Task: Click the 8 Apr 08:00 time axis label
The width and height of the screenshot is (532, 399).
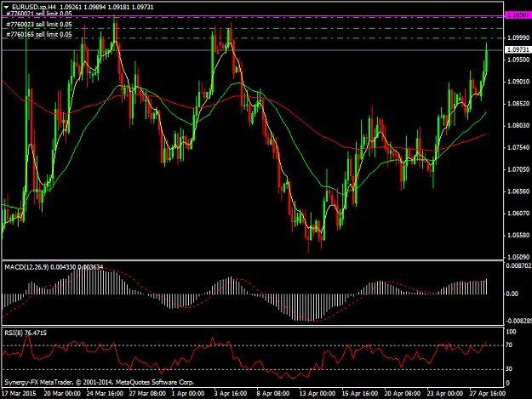Action: point(273,394)
